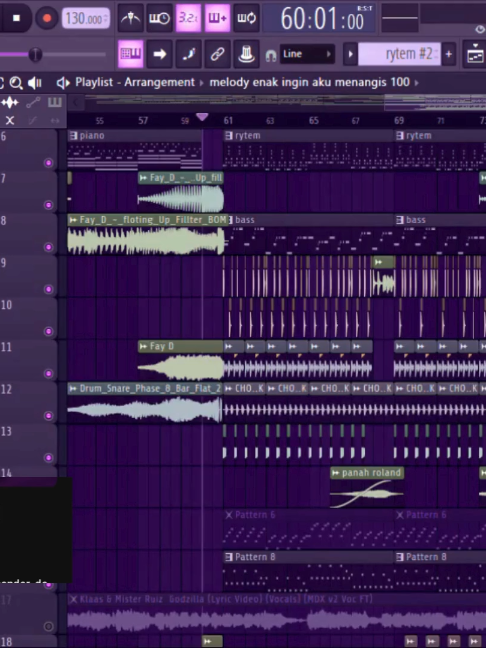Toggle loop recording icon
486x648 pixels.
[246, 18]
